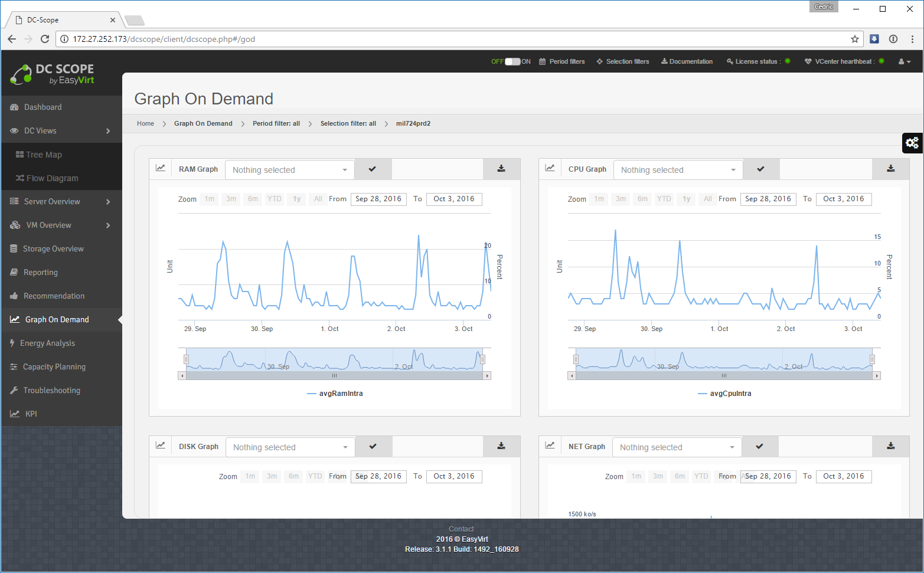
Task: Click the user account icon in header
Action: [x=903, y=61]
